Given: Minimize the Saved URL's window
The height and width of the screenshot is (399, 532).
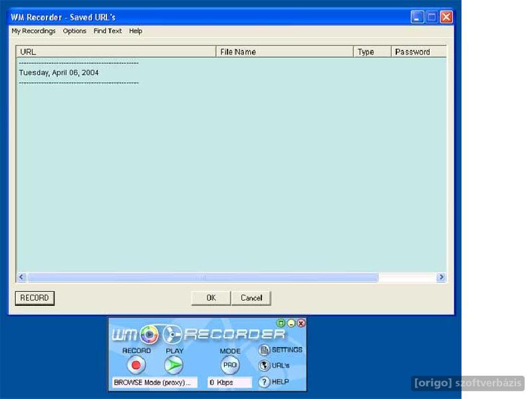Looking at the screenshot, I should (x=418, y=17).
